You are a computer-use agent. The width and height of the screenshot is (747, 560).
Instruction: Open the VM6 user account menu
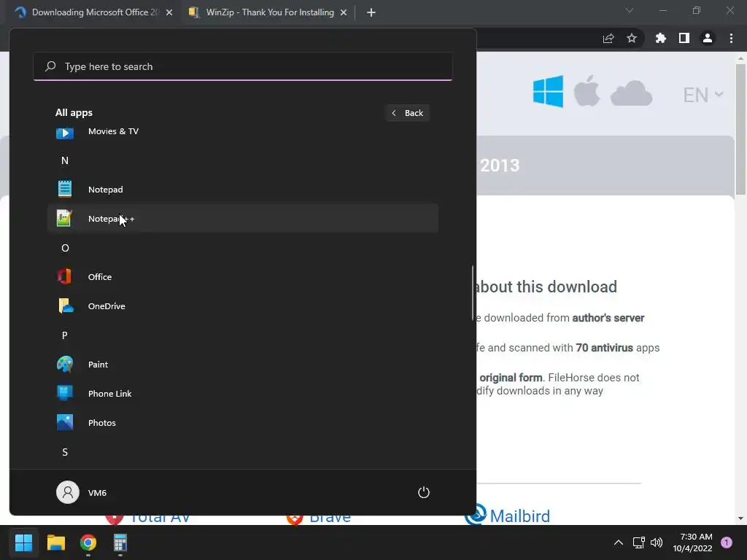pyautogui.click(x=82, y=492)
